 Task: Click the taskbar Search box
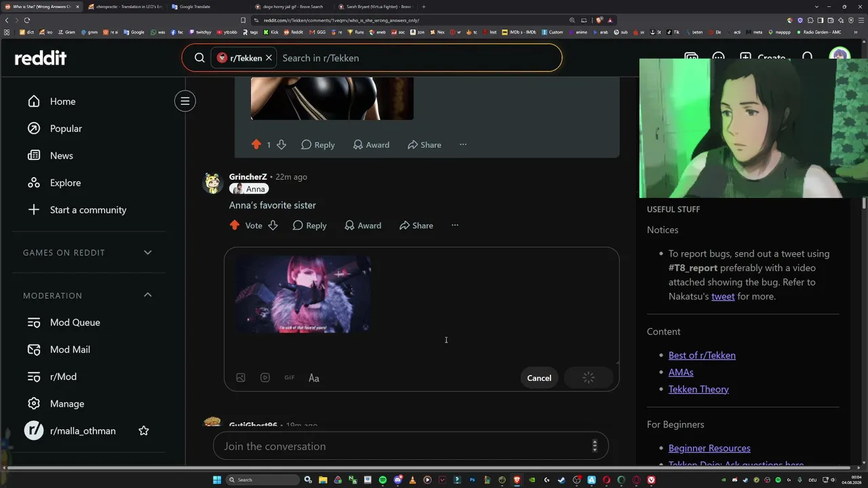coord(263,480)
